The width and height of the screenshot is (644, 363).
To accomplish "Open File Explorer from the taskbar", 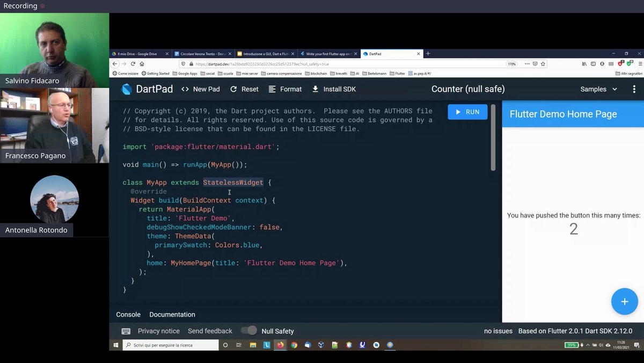I will click(x=253, y=345).
